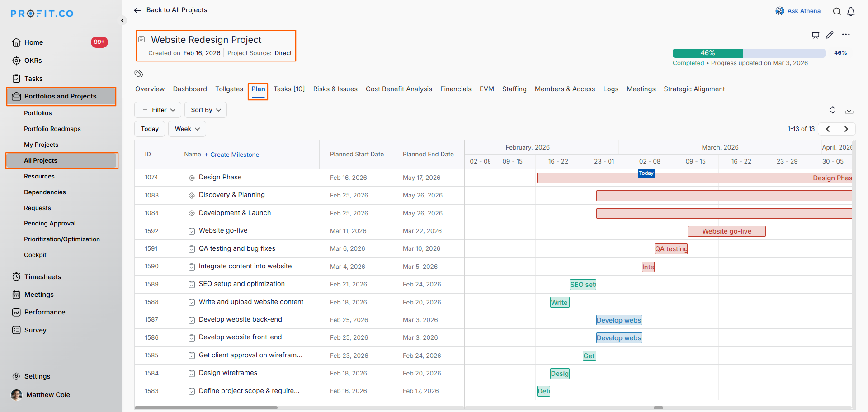This screenshot has height=412, width=868.
Task: Download the plan using export icon
Action: click(x=849, y=110)
